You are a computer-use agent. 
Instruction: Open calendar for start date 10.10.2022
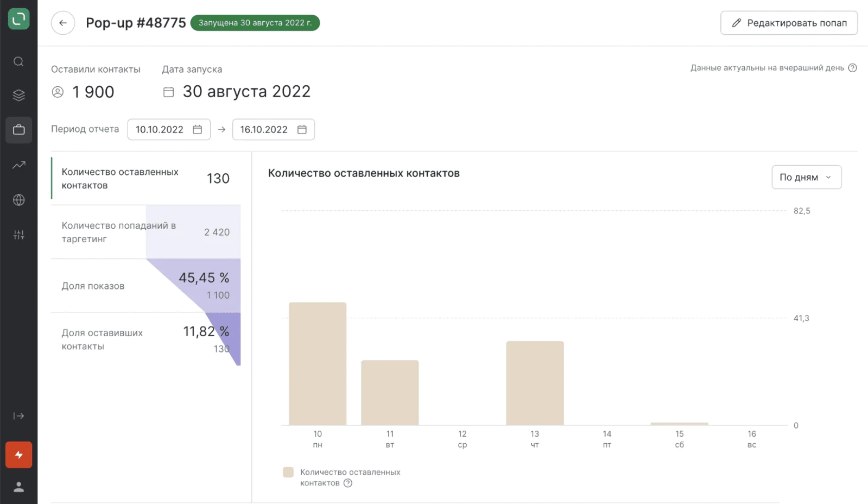point(198,130)
